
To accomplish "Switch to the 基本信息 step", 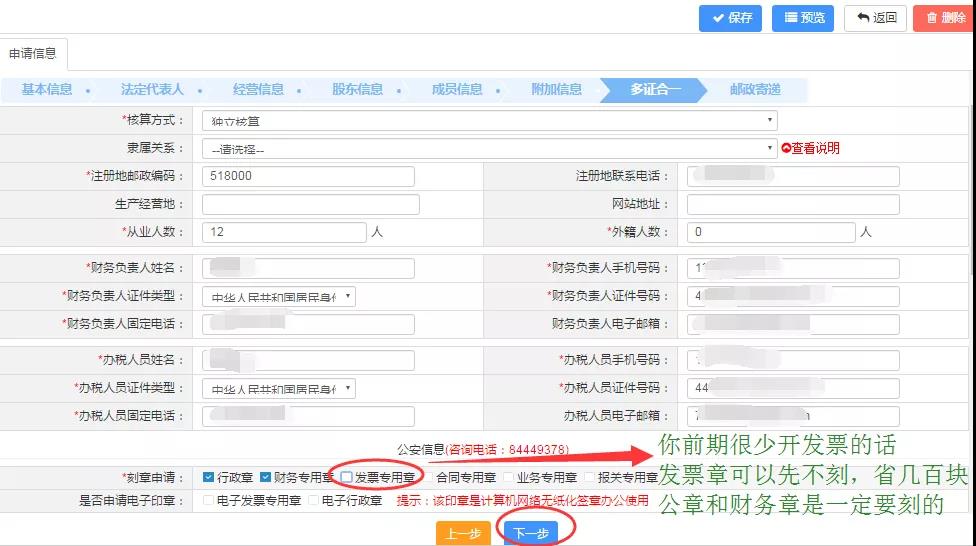I will click(x=47, y=90).
